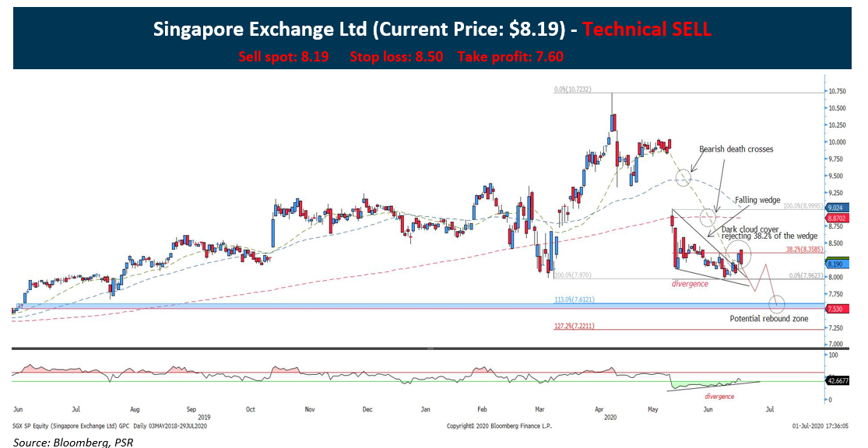Click the "01-Jul-2020 17:36:05" timestamp
The width and height of the screenshot is (868, 448).
point(821,426)
